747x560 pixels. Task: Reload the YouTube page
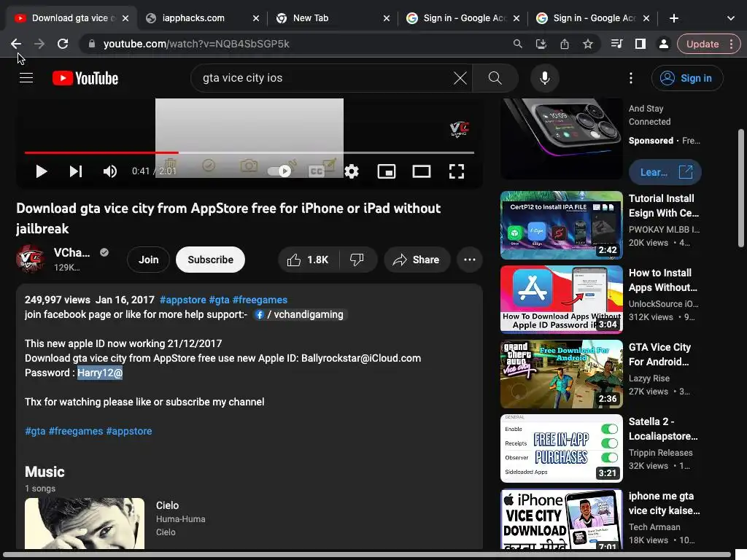click(63, 44)
